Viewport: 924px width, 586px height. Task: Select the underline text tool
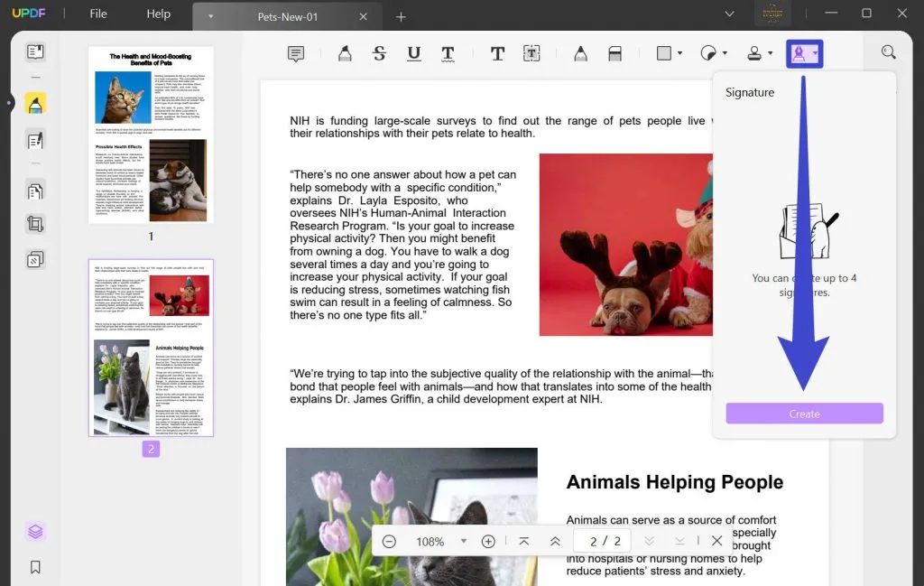[413, 54]
